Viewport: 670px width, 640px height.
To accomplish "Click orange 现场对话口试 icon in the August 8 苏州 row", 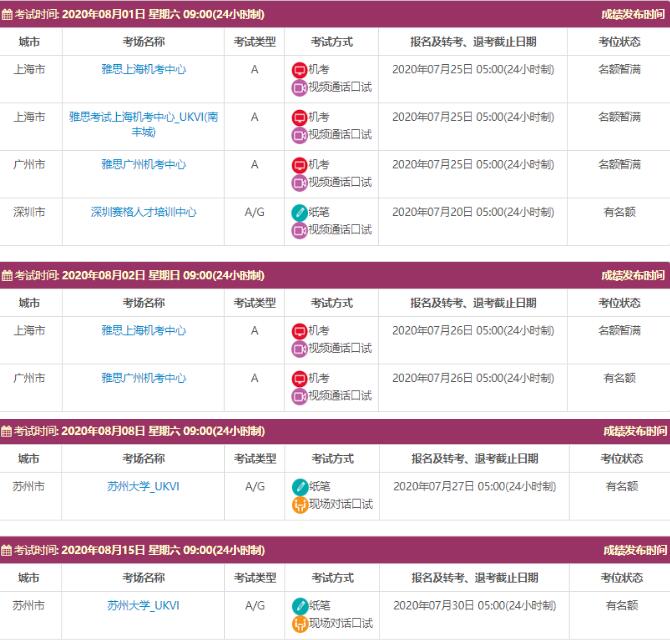I will coord(300,505).
